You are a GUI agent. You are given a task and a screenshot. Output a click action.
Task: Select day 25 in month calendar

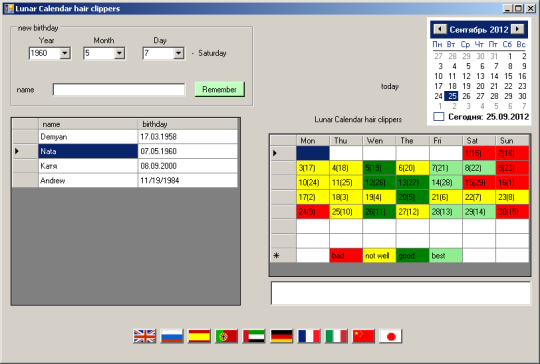[x=452, y=96]
